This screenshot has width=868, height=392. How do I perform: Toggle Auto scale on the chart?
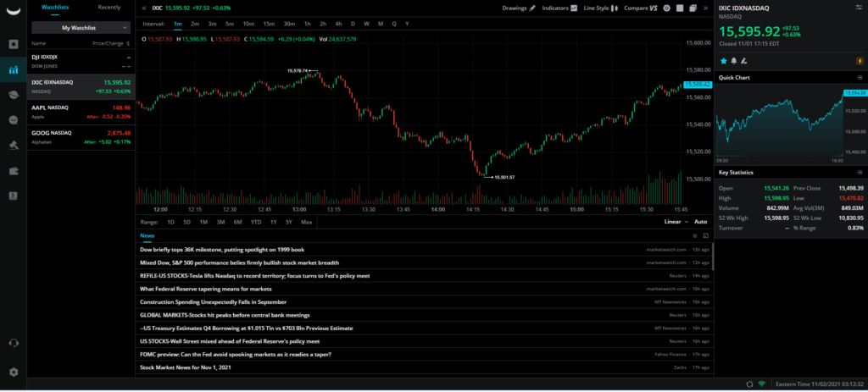point(700,222)
